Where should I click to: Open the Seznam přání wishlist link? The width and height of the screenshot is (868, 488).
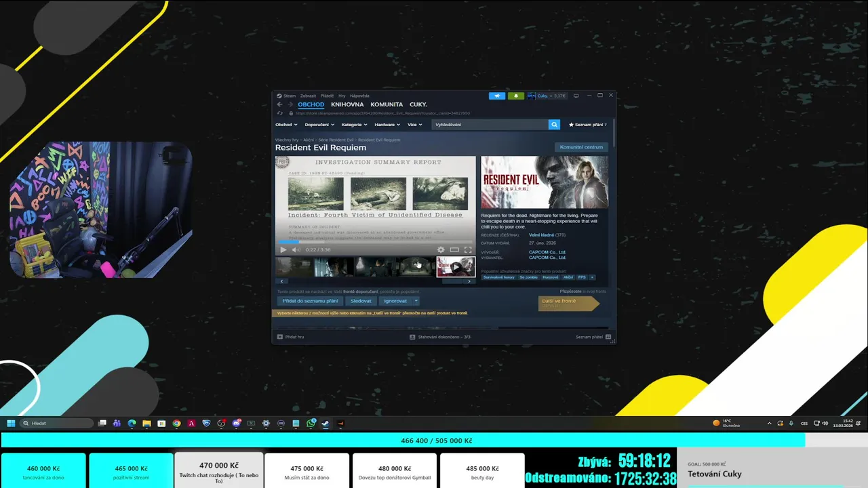[x=588, y=125]
